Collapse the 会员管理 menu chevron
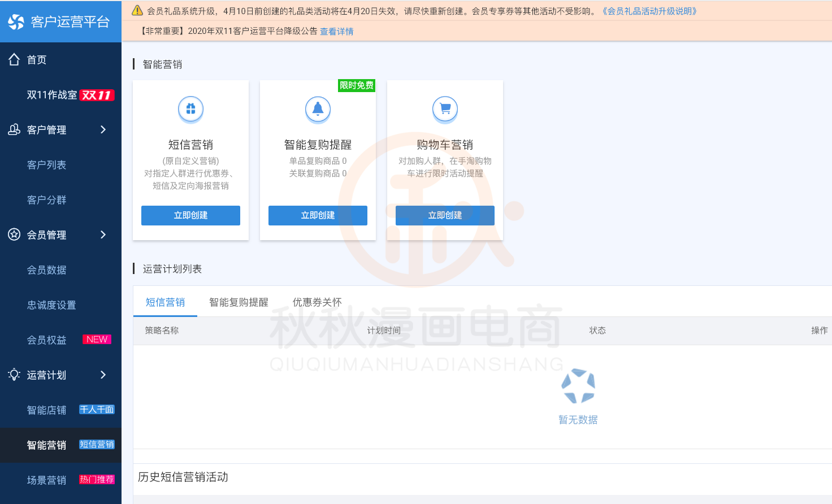Viewport: 832px width, 504px height. point(103,234)
